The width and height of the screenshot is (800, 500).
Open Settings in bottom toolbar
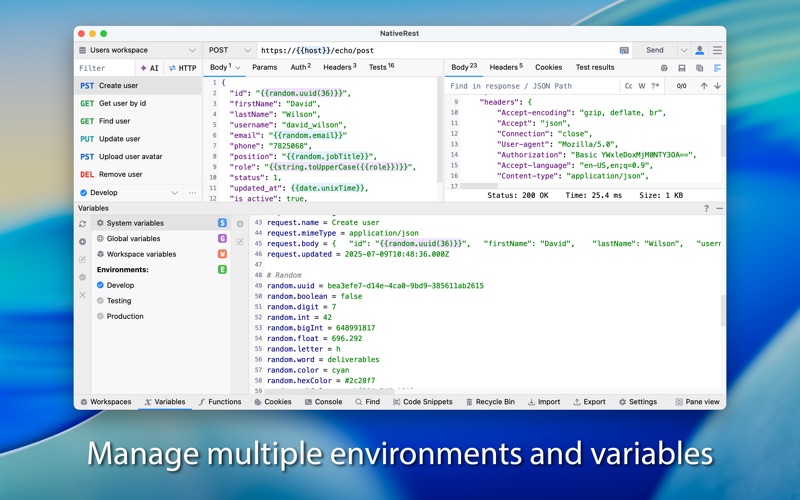pos(638,402)
